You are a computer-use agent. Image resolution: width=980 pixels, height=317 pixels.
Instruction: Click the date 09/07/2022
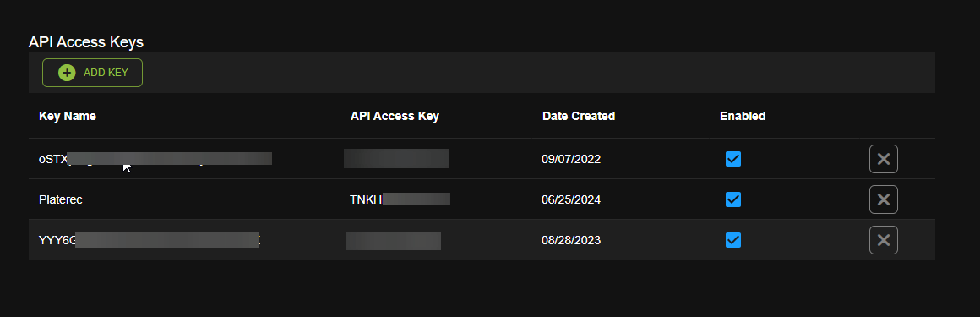[570, 159]
